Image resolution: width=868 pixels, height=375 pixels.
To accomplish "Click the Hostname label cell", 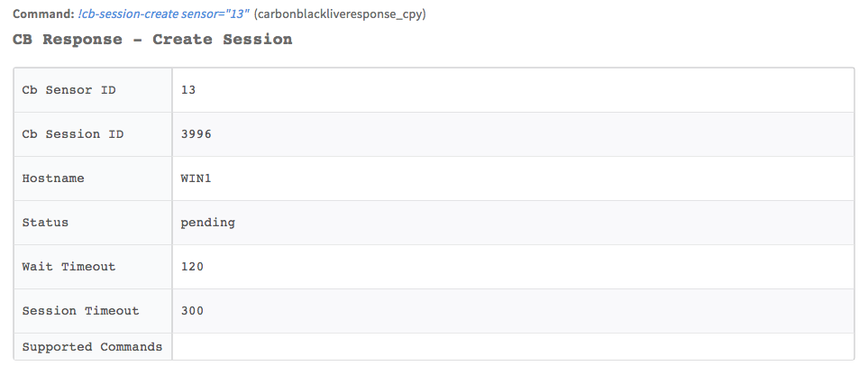I will coord(53,178).
